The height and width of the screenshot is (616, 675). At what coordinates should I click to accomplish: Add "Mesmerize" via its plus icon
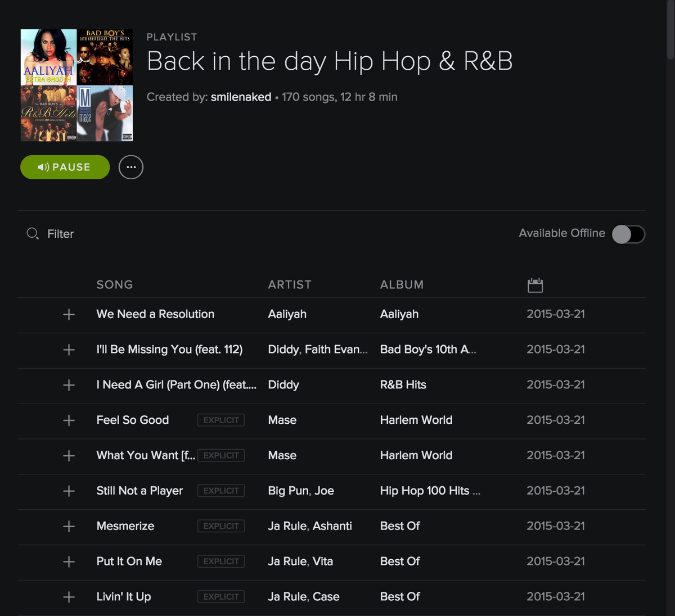click(68, 526)
